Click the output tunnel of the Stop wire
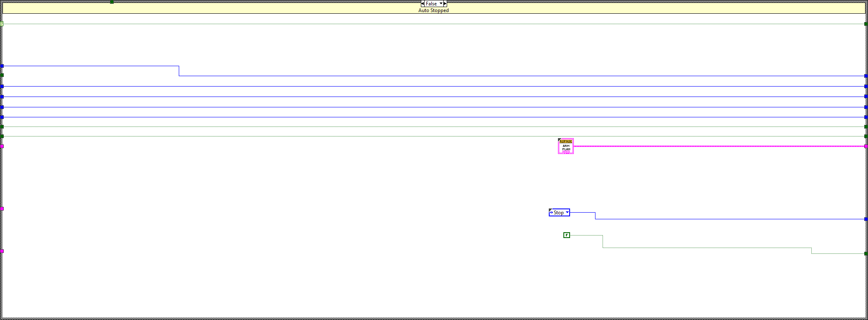 pyautogui.click(x=865, y=219)
